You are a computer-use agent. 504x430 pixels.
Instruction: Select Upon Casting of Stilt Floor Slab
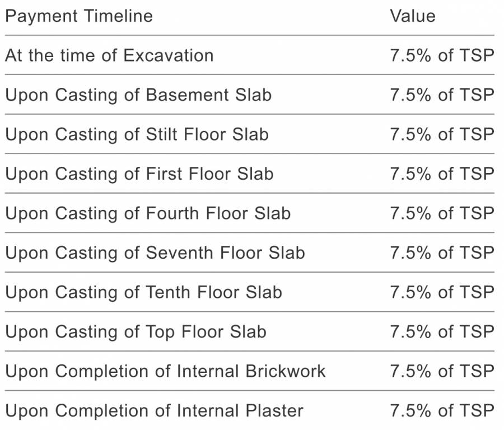(137, 135)
